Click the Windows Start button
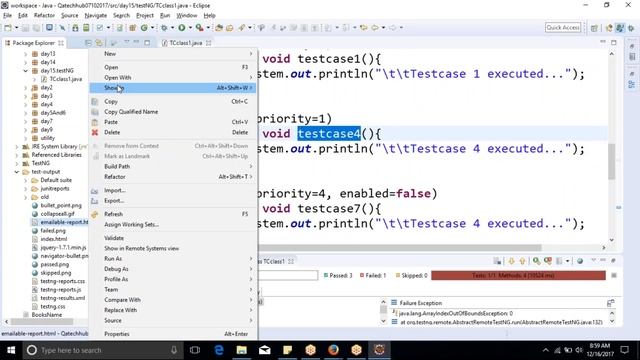The height and width of the screenshot is (360, 640). click(11, 350)
